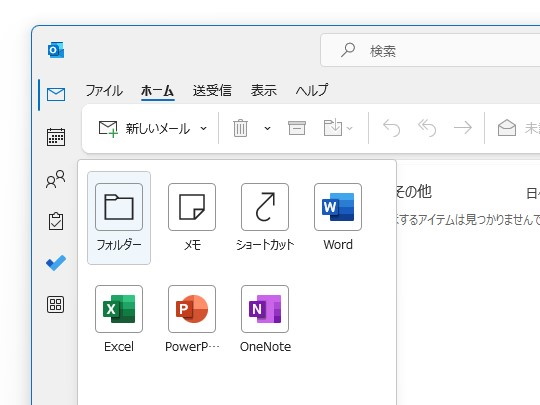Select the メモ (Notes) tile
The width and height of the screenshot is (540, 405).
tap(192, 218)
